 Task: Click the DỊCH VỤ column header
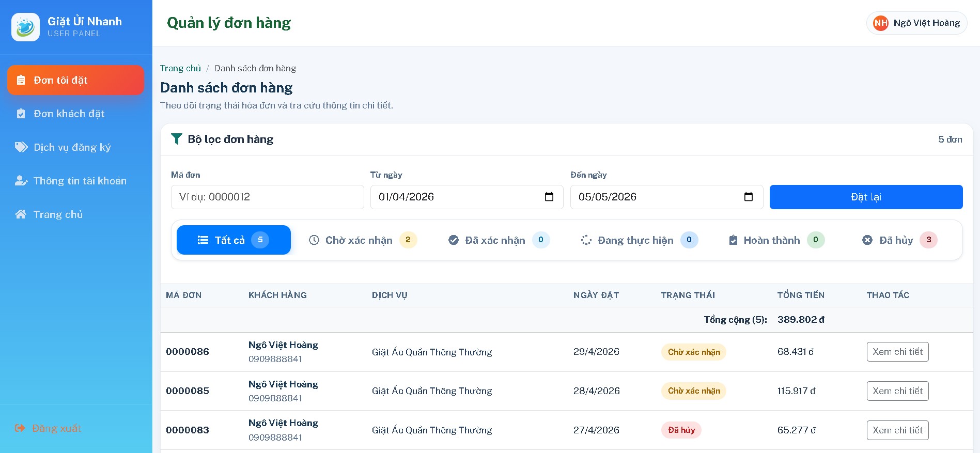tap(390, 295)
